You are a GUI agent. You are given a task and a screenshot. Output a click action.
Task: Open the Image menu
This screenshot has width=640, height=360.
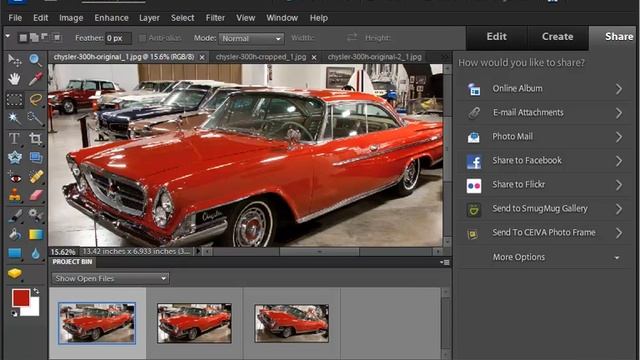[x=71, y=18]
